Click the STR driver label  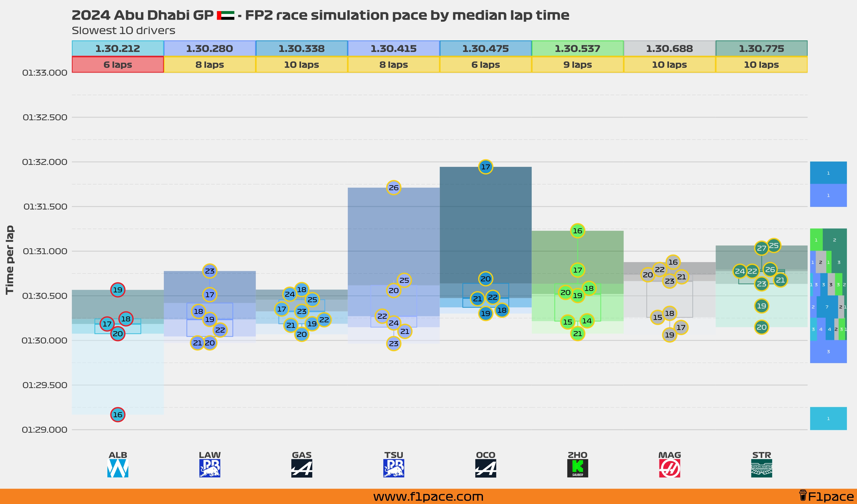(x=761, y=455)
